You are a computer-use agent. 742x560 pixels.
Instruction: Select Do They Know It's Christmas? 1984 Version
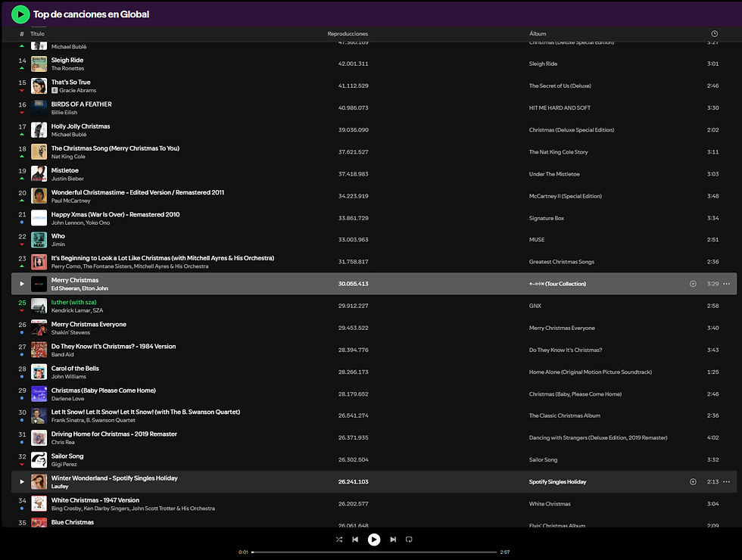(114, 347)
